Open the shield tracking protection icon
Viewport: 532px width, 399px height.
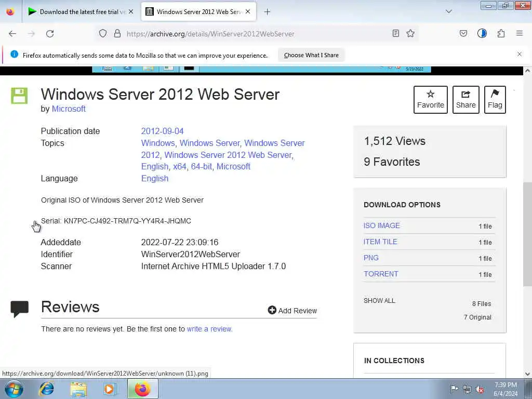pos(103,33)
